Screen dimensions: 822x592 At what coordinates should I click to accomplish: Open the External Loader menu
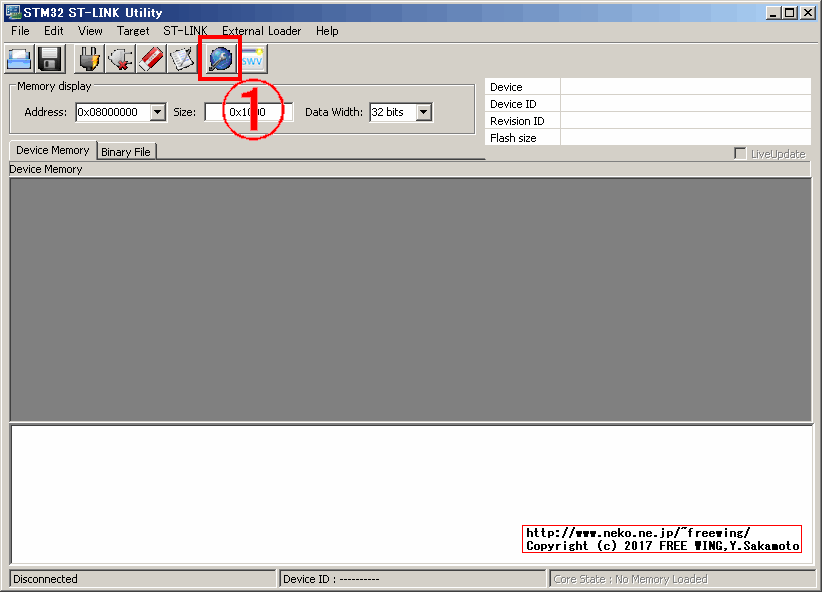point(261,31)
